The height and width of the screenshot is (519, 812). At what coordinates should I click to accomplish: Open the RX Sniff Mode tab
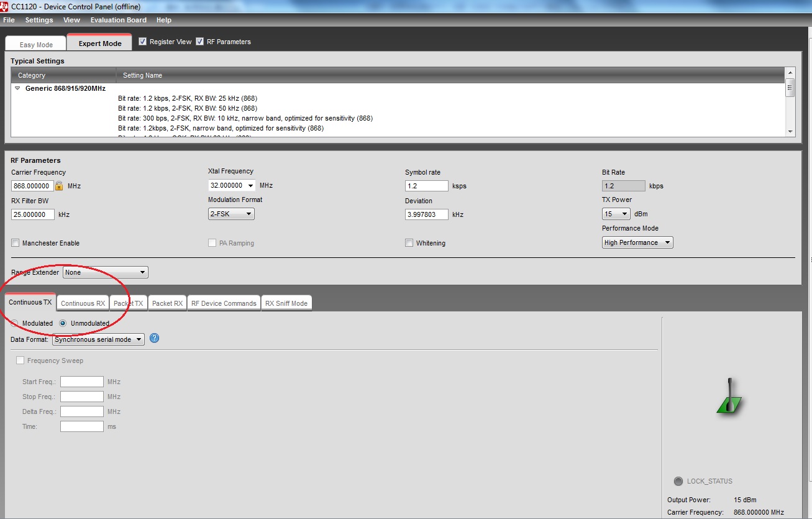pyautogui.click(x=286, y=303)
